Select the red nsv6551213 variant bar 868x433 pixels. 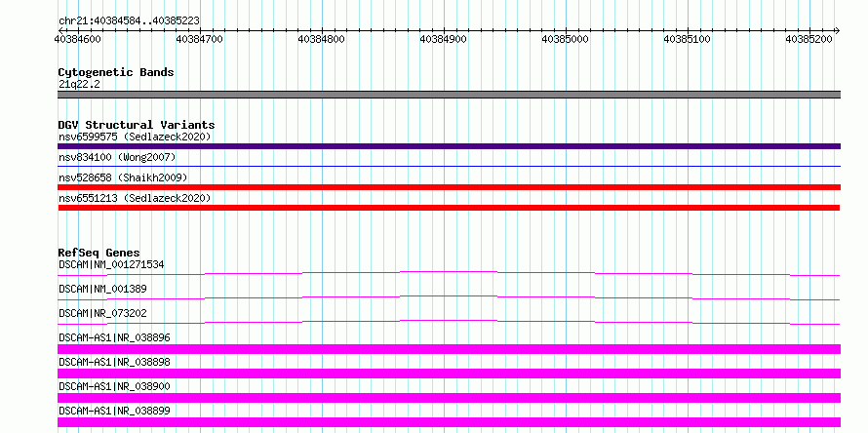point(449,208)
